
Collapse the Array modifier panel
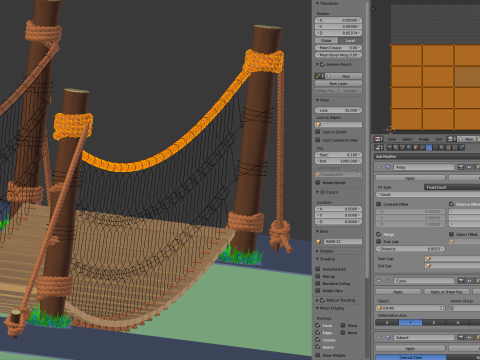click(379, 167)
